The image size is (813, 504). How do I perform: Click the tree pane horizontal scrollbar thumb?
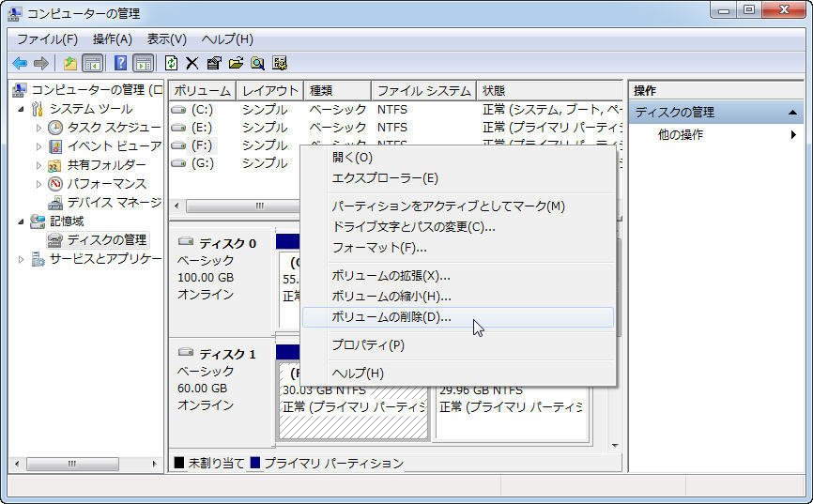[x=72, y=464]
